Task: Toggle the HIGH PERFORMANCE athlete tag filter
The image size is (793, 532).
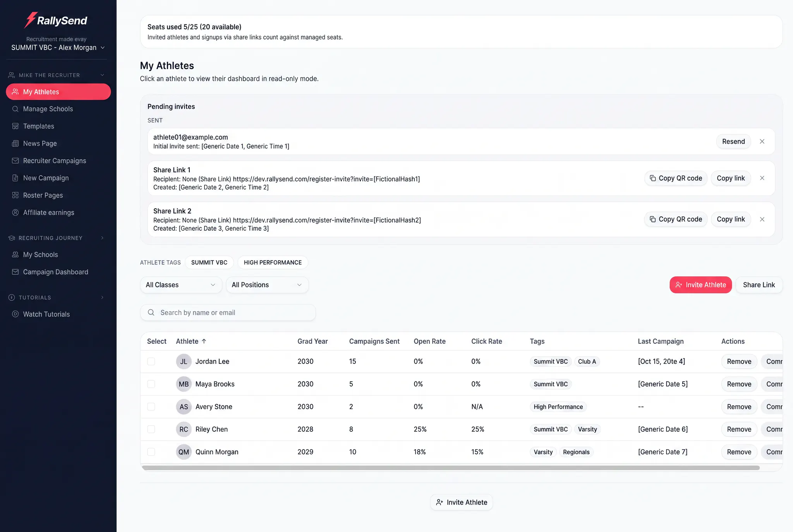Action: [273, 262]
